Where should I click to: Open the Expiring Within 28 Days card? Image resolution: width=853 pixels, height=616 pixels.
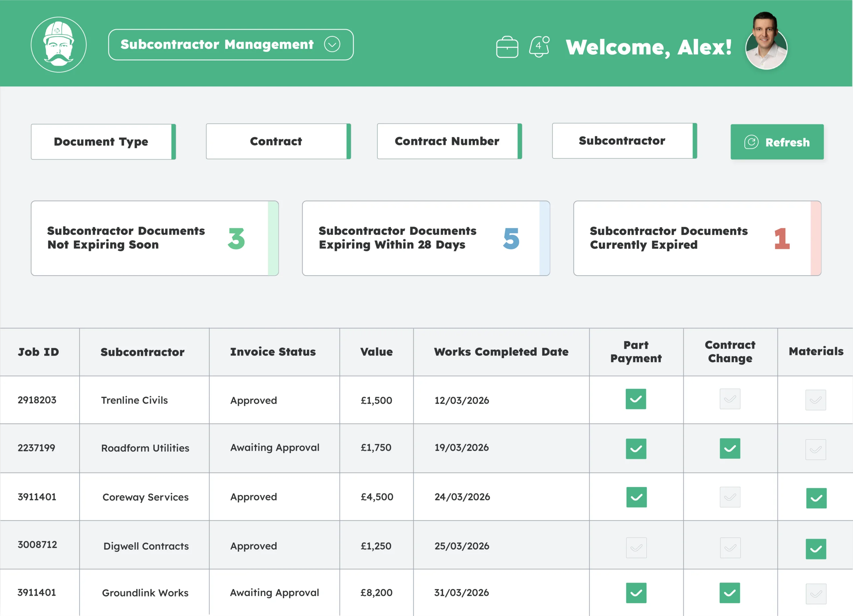click(426, 238)
